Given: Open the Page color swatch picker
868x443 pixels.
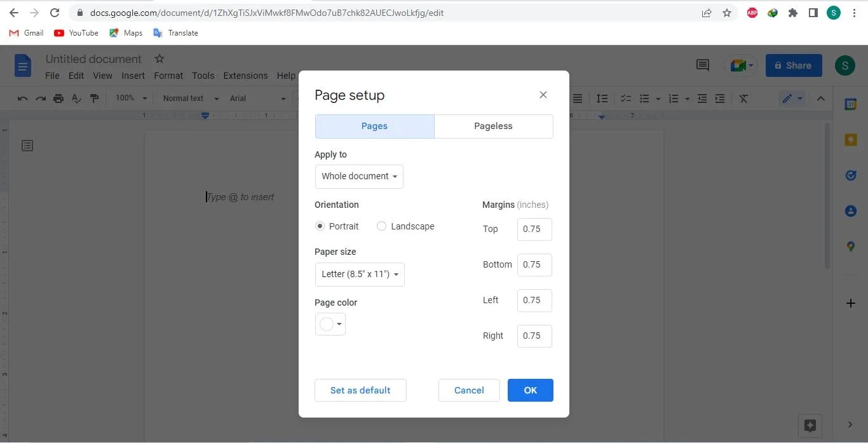Looking at the screenshot, I should click(x=330, y=324).
